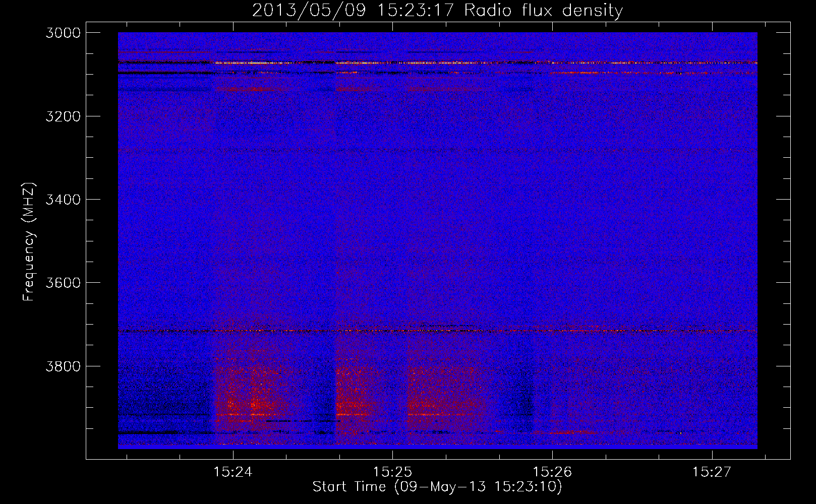This screenshot has width=816, height=504.
Task: Click the "Start Time (09-May-13 15:23:10)" label
Action: pos(437,487)
